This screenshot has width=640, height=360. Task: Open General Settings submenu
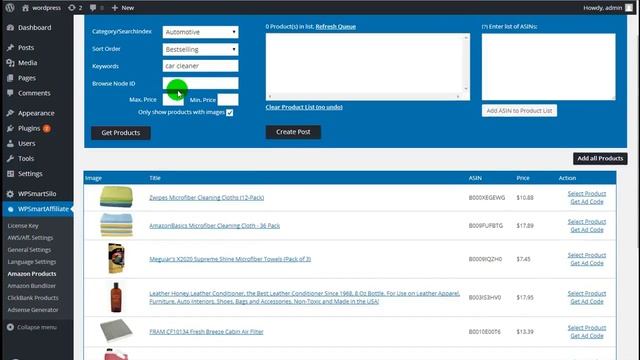tap(29, 249)
